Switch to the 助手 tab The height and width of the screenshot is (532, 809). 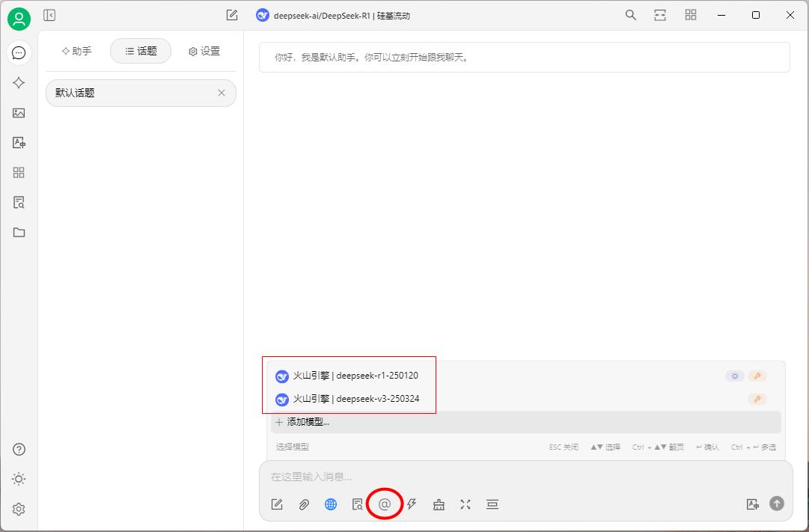point(76,51)
